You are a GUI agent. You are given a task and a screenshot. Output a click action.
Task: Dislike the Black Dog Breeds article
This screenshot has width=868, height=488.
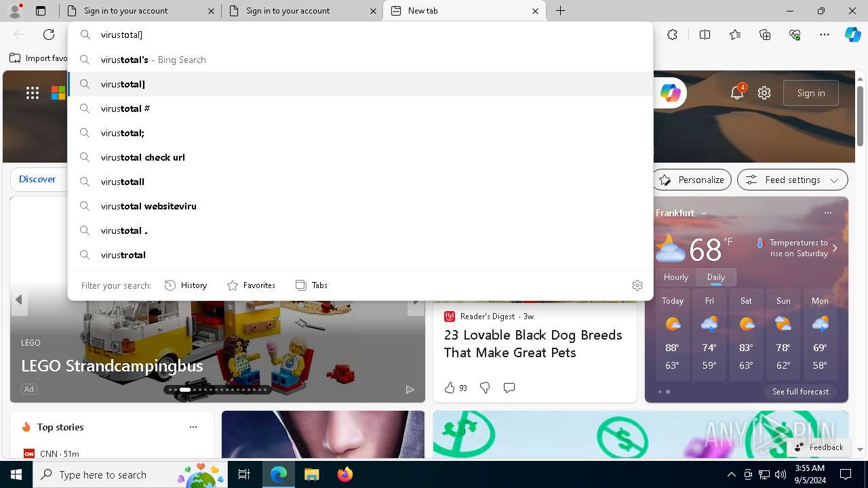[485, 388]
